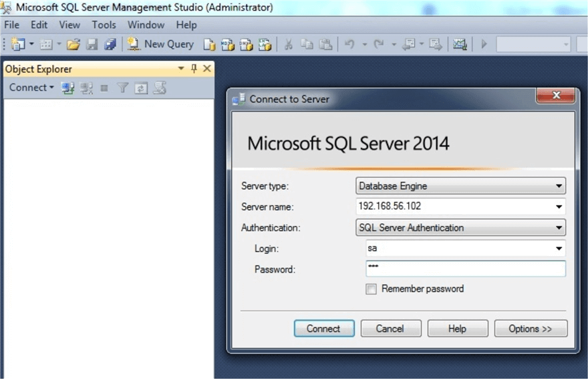The height and width of the screenshot is (379, 588).
Task: Click the Paste clipboard icon
Action: [325, 45]
